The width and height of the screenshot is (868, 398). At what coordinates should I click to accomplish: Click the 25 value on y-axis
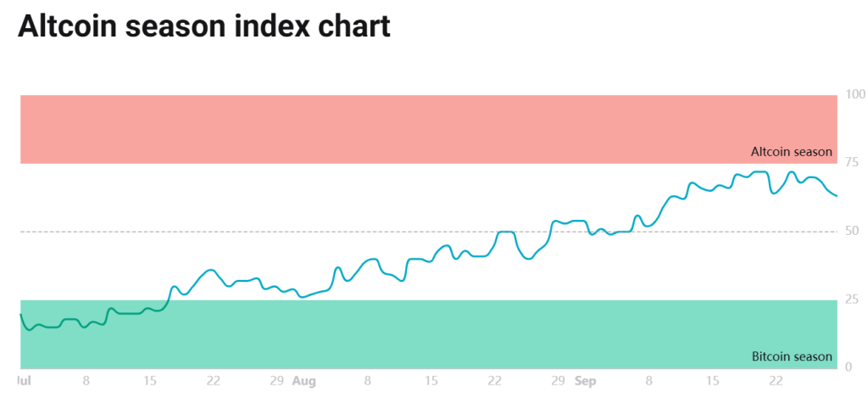[852, 300]
